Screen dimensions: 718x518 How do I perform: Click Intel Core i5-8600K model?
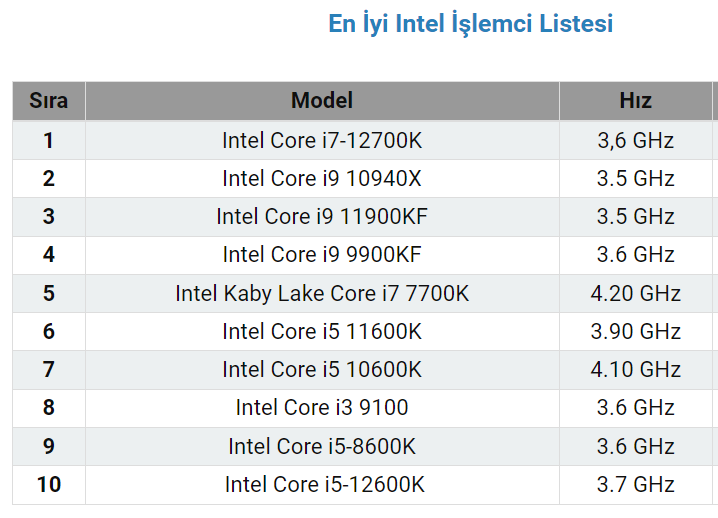tap(322, 447)
